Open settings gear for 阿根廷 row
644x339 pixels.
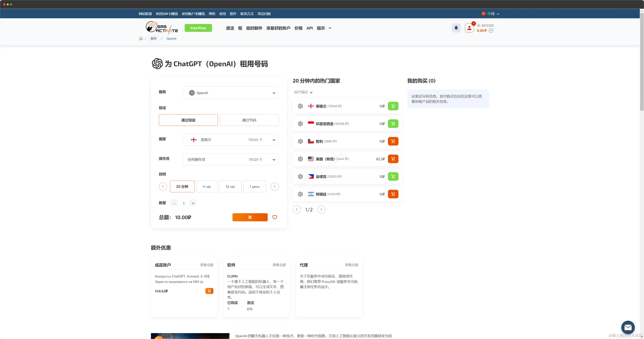point(300,194)
